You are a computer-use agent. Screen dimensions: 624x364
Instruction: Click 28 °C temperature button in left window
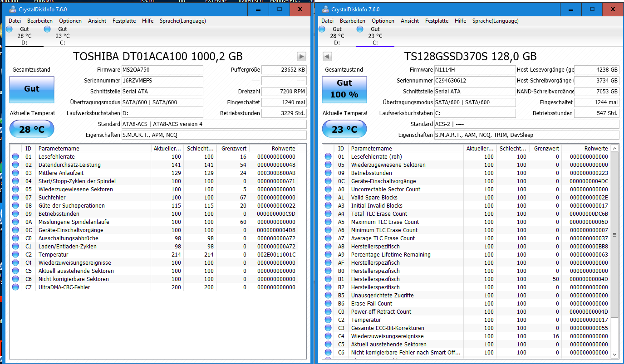[32, 129]
